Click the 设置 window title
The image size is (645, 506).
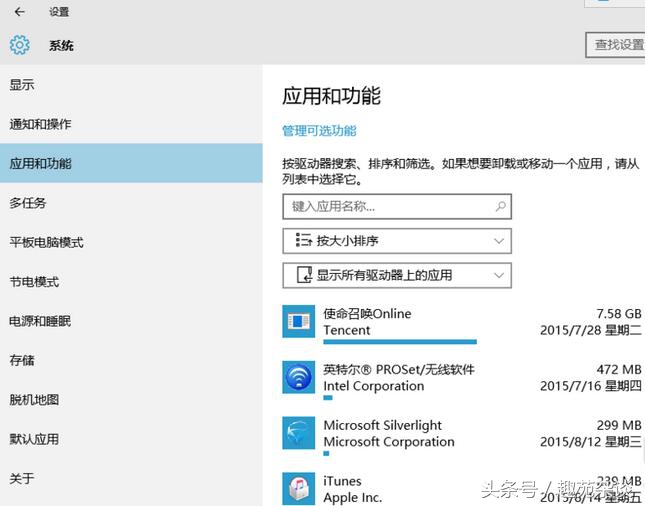point(59,12)
